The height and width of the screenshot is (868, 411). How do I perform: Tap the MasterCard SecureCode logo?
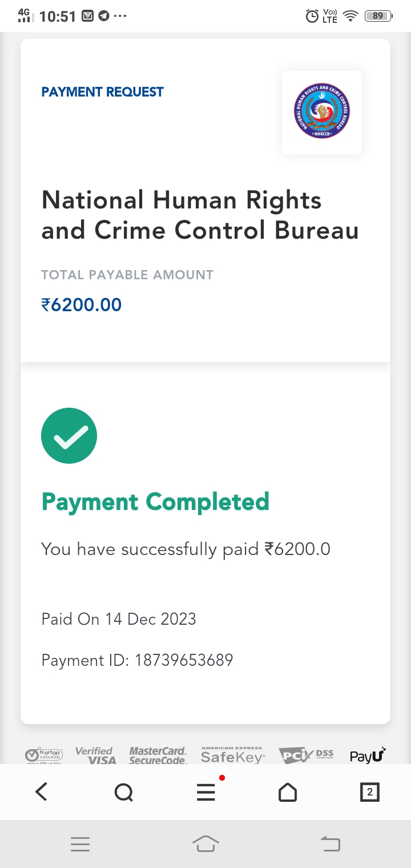pyautogui.click(x=158, y=756)
